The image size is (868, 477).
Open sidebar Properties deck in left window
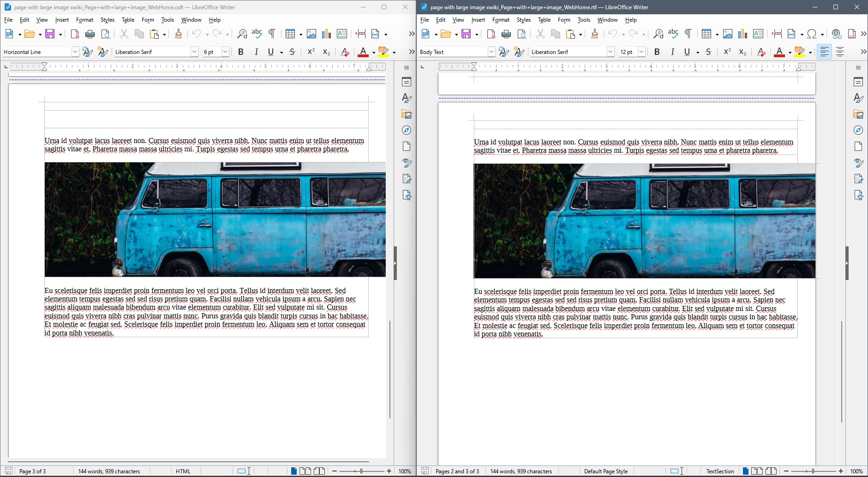tap(407, 82)
